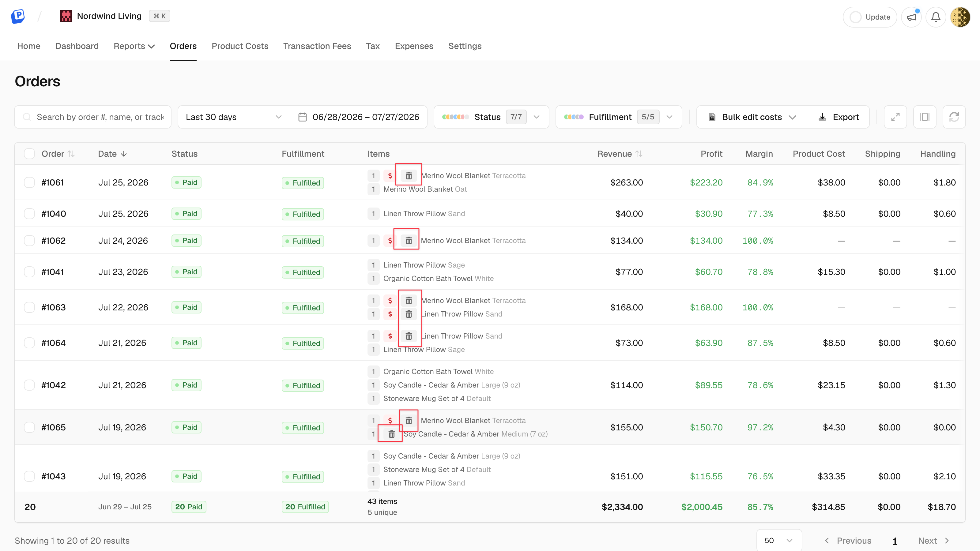Click the refresh orders icon
This screenshot has height=551, width=980.
click(954, 117)
